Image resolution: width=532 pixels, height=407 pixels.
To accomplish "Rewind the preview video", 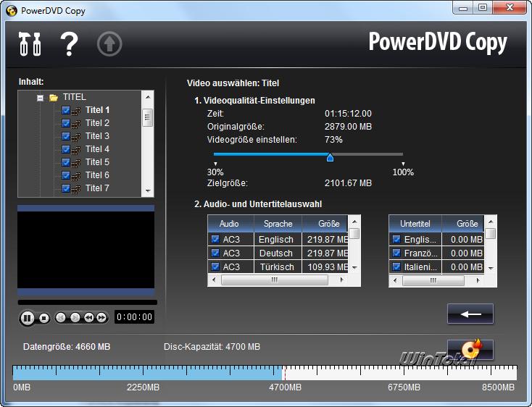I will pos(89,317).
